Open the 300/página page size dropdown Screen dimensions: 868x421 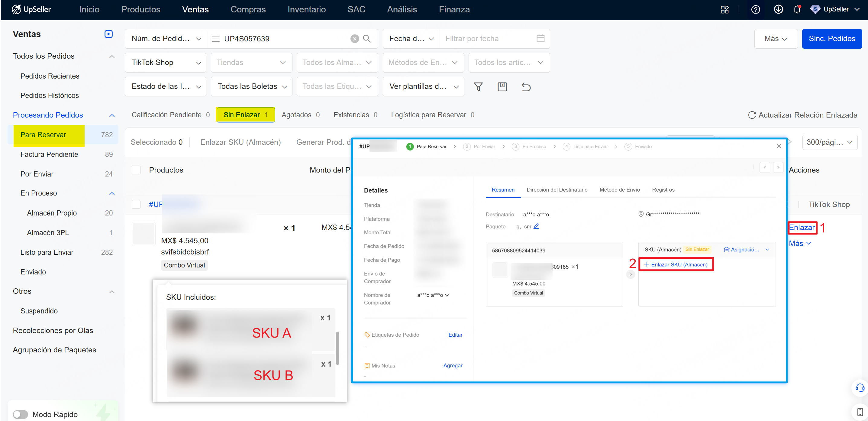coord(830,142)
